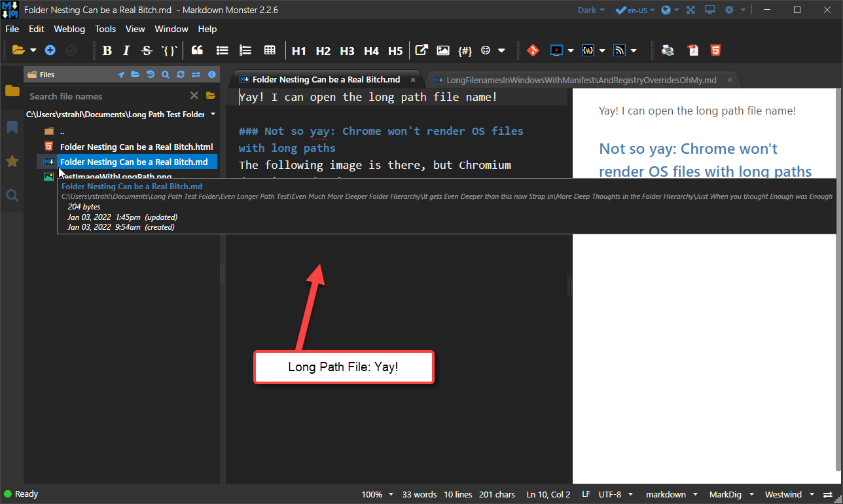
Task: Apply Heading 5 formatting
Action: coord(395,51)
